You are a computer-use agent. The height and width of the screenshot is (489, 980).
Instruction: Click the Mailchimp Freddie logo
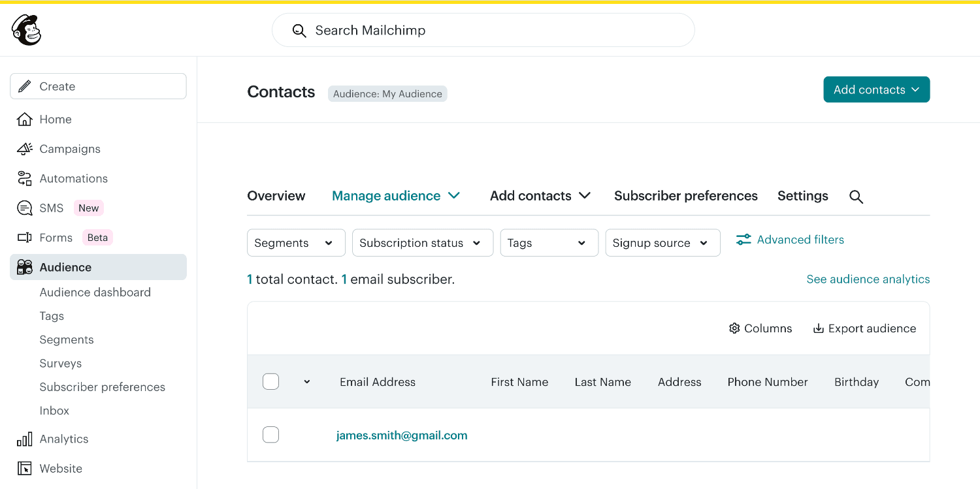[27, 30]
